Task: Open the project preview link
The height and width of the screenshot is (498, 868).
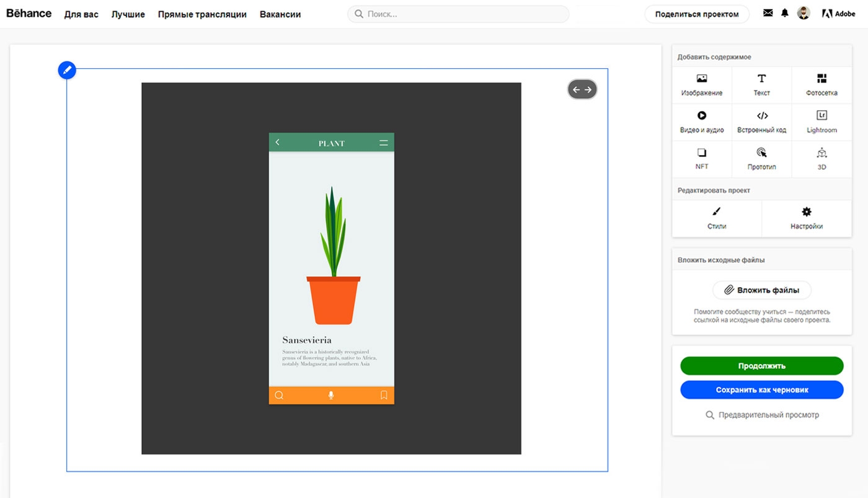Action: 762,415
